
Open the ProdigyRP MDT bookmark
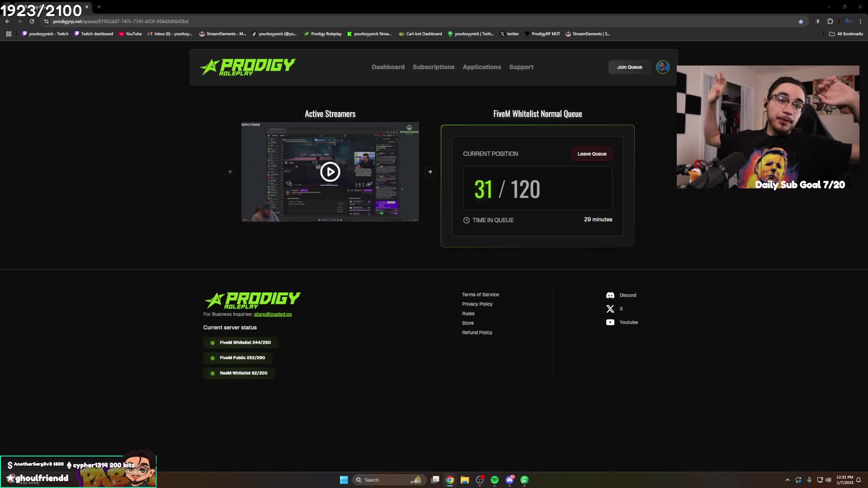pos(542,34)
